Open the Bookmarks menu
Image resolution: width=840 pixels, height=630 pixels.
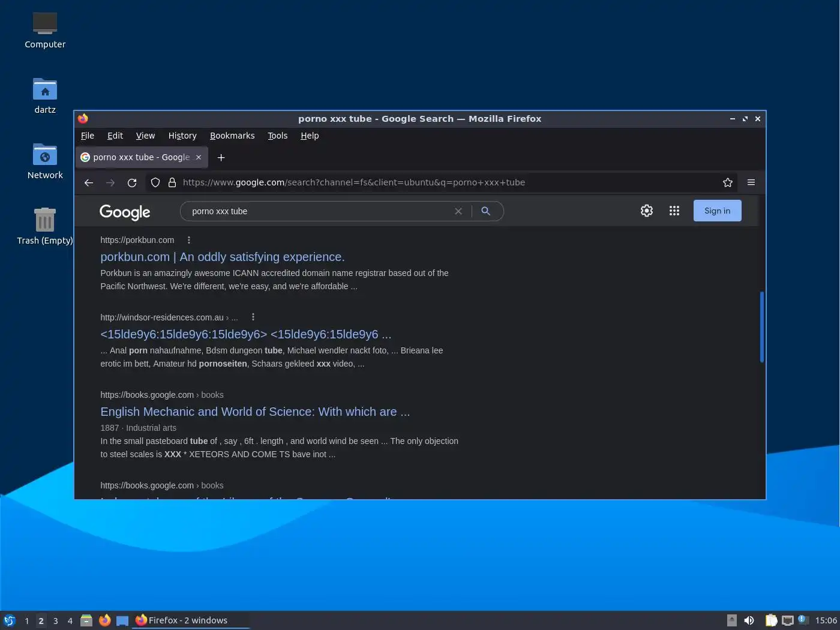[232, 136]
